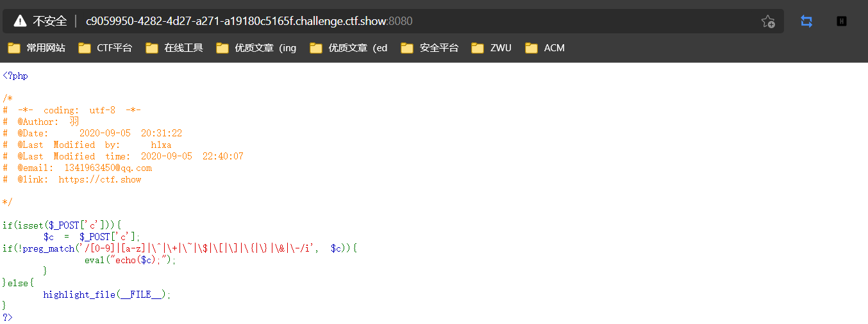Click the @Author comment line
Image resolution: width=868 pixels, height=324 pixels.
coord(41,122)
